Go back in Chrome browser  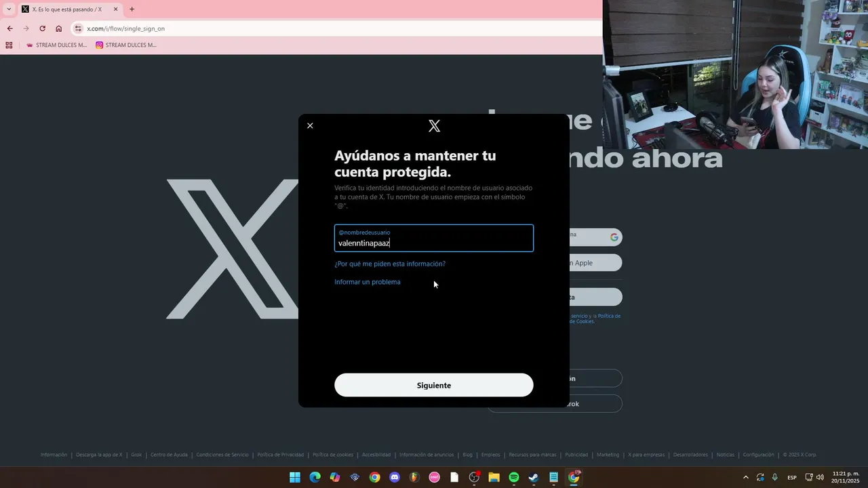point(9,28)
